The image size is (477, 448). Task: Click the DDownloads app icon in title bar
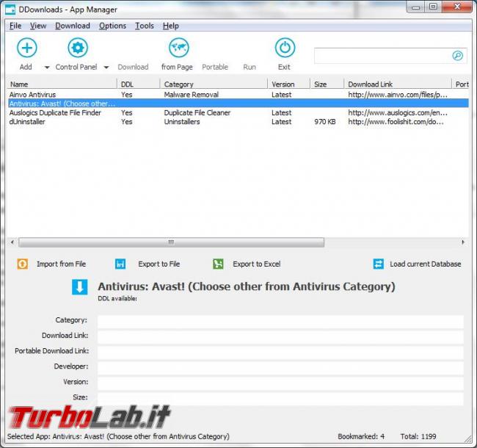[x=10, y=10]
